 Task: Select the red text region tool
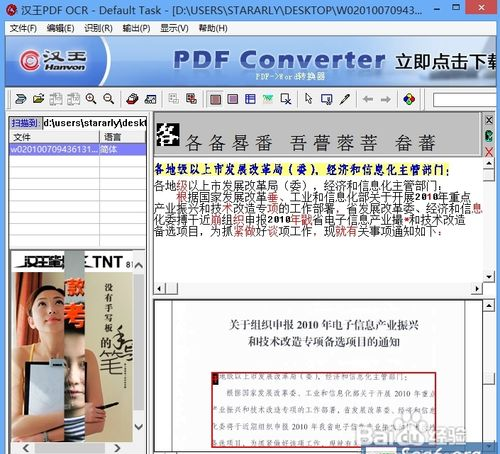tap(215, 99)
